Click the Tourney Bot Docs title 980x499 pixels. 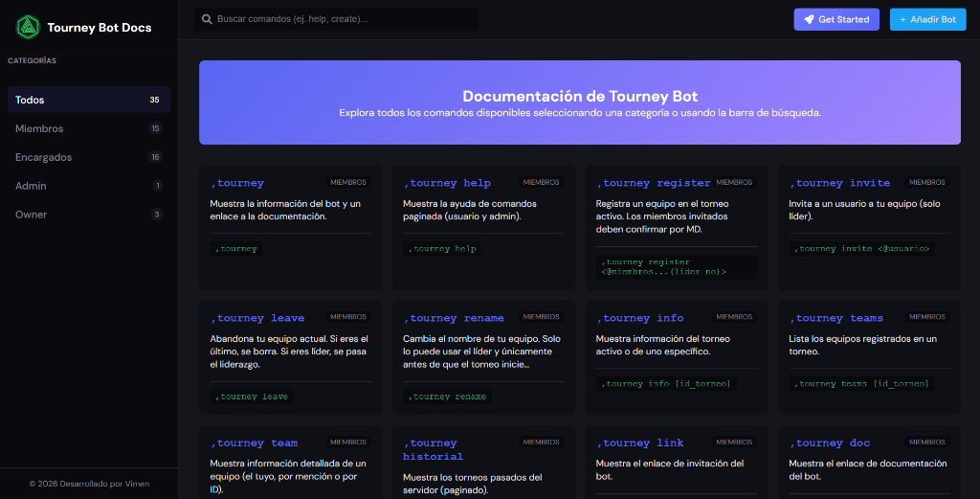(100, 28)
